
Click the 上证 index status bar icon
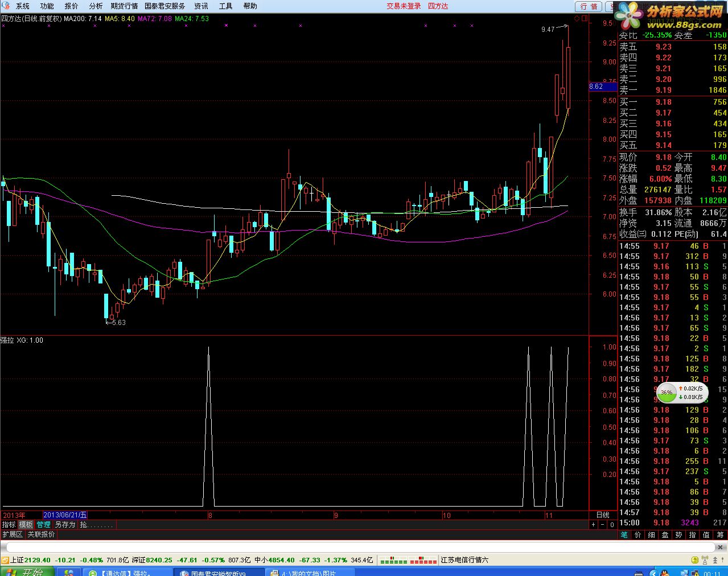point(5,560)
